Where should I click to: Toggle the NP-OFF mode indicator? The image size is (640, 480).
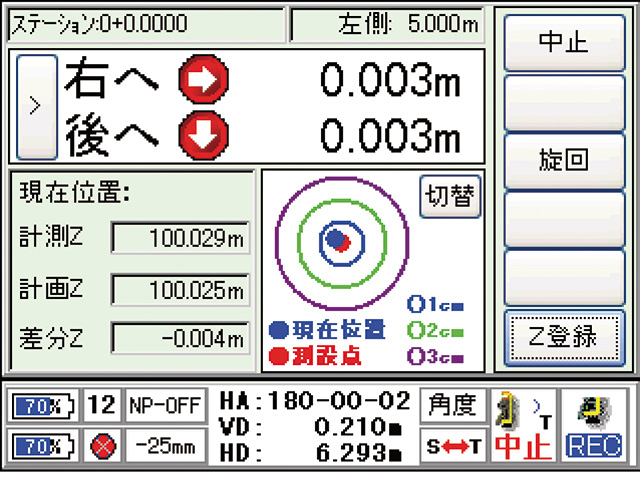tap(165, 406)
